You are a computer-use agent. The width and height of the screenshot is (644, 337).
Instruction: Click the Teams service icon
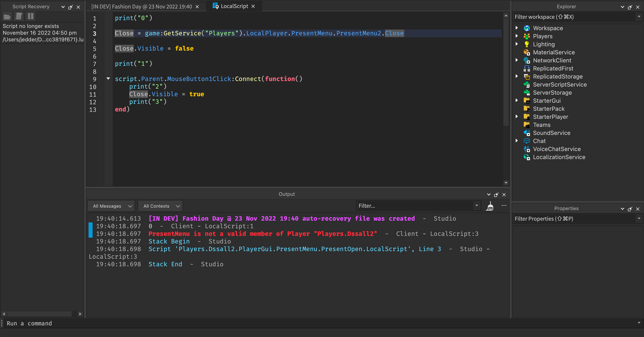click(527, 125)
